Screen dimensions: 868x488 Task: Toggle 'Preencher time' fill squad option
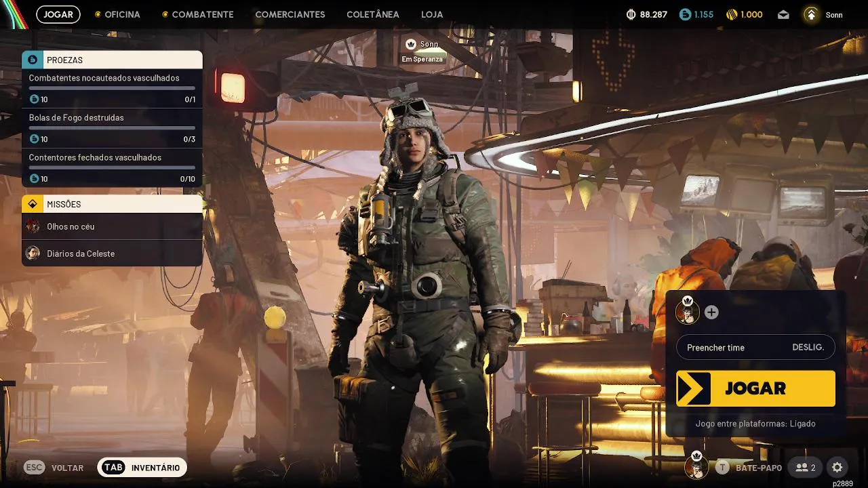point(755,348)
